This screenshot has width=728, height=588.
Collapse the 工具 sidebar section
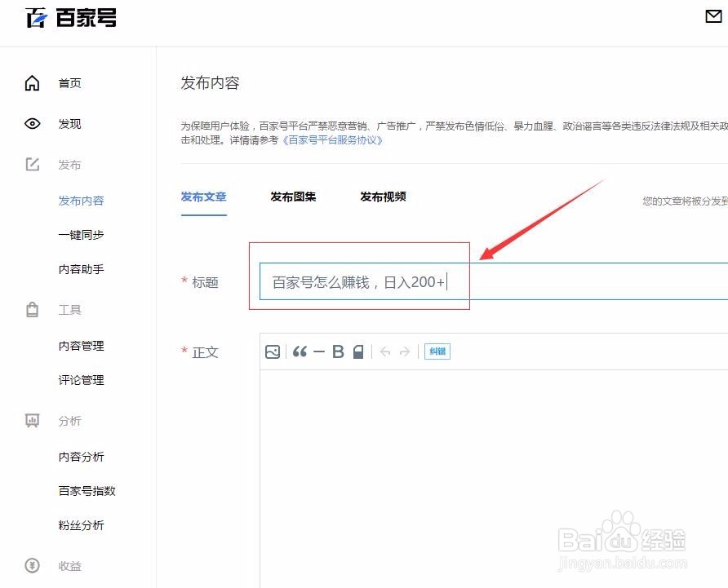coord(69,310)
